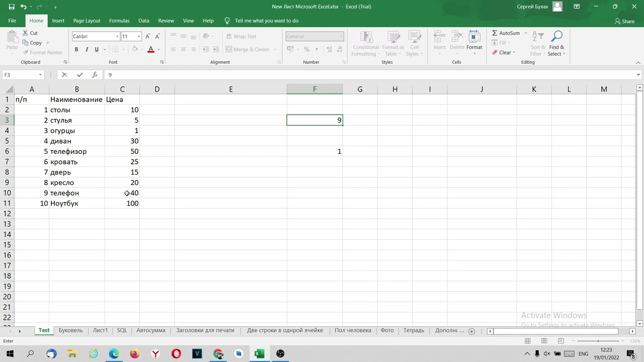This screenshot has height=362, width=644.
Task: Expand the formula bar
Action: [x=638, y=74]
